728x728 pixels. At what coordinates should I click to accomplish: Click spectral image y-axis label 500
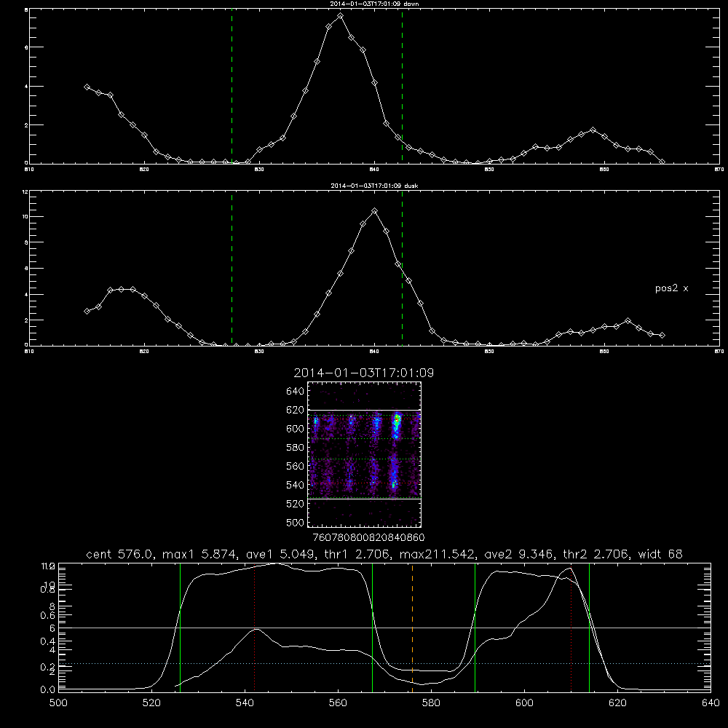click(295, 522)
